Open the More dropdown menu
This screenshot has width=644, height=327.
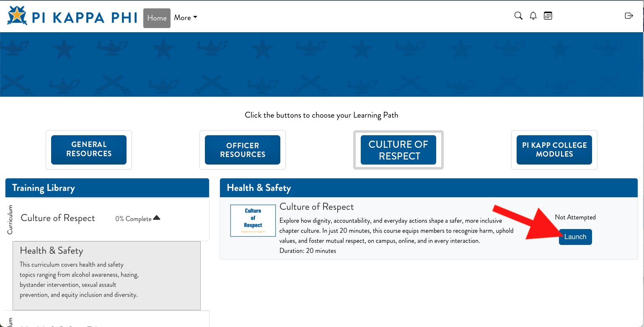click(x=185, y=18)
